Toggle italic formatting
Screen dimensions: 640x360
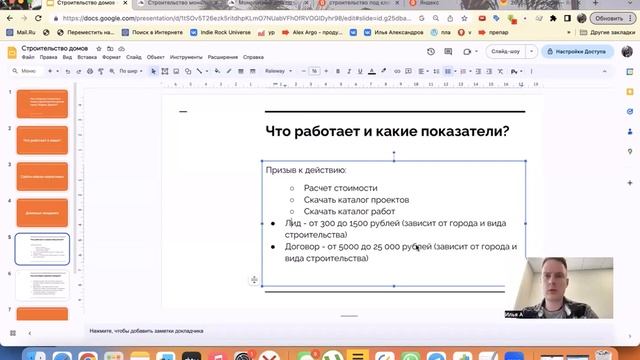tap(349, 71)
